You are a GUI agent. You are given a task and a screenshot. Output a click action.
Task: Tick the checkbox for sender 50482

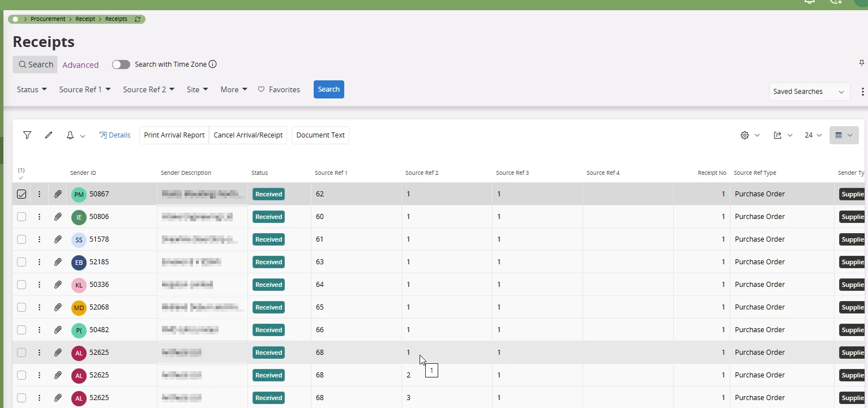[x=22, y=330]
